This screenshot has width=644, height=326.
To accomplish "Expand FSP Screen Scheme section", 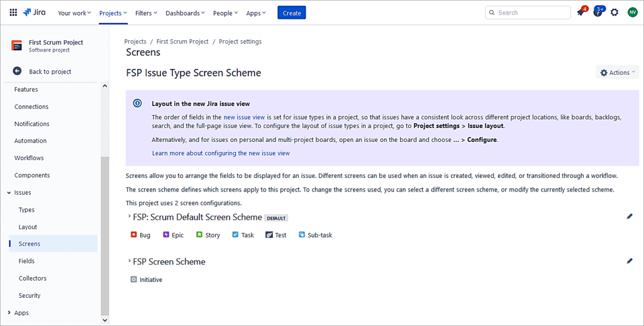I will tap(130, 261).
